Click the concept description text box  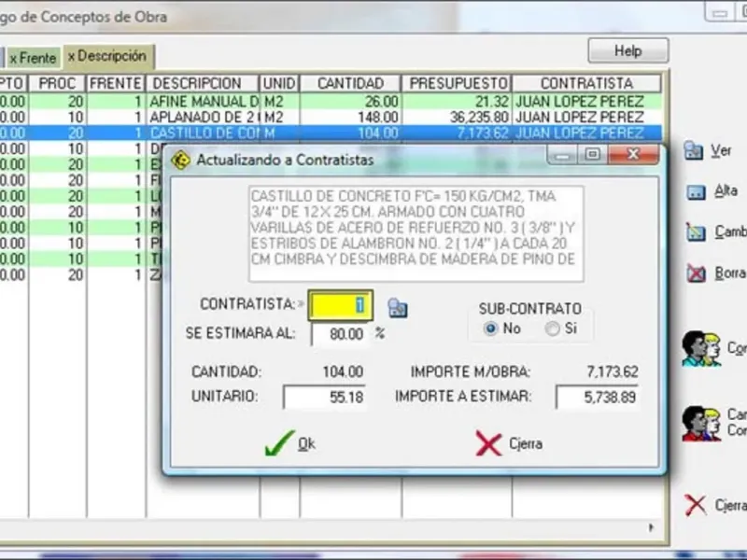point(416,234)
